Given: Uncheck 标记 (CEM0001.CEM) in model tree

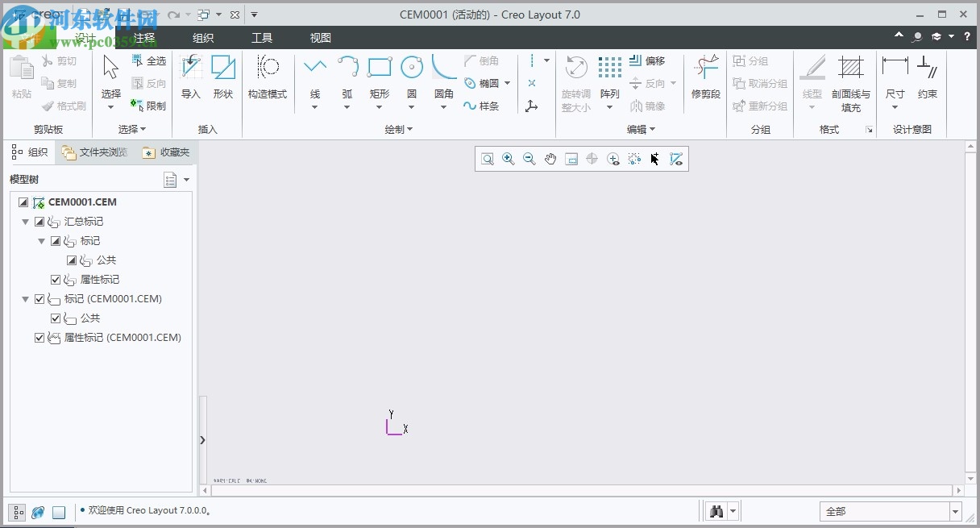Looking at the screenshot, I should tap(38, 298).
